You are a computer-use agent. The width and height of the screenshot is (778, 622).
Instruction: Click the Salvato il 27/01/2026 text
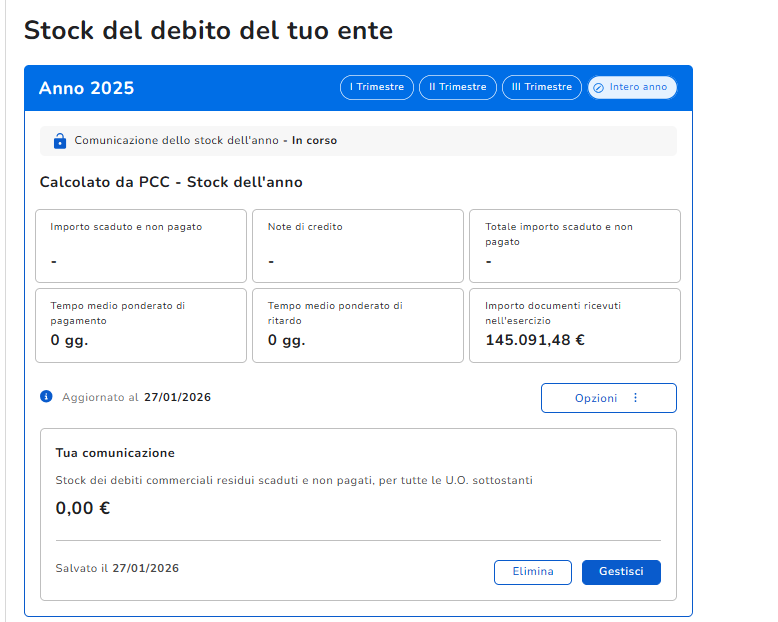(117, 568)
